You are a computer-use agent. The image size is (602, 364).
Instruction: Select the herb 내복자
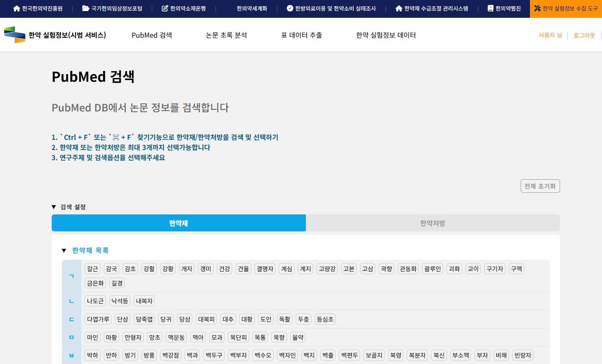coord(144,301)
